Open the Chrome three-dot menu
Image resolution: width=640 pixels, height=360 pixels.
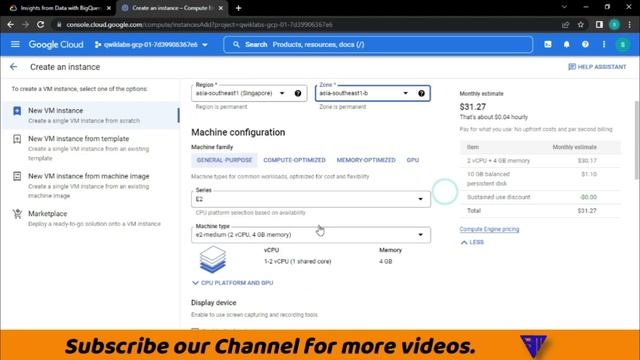(630, 25)
